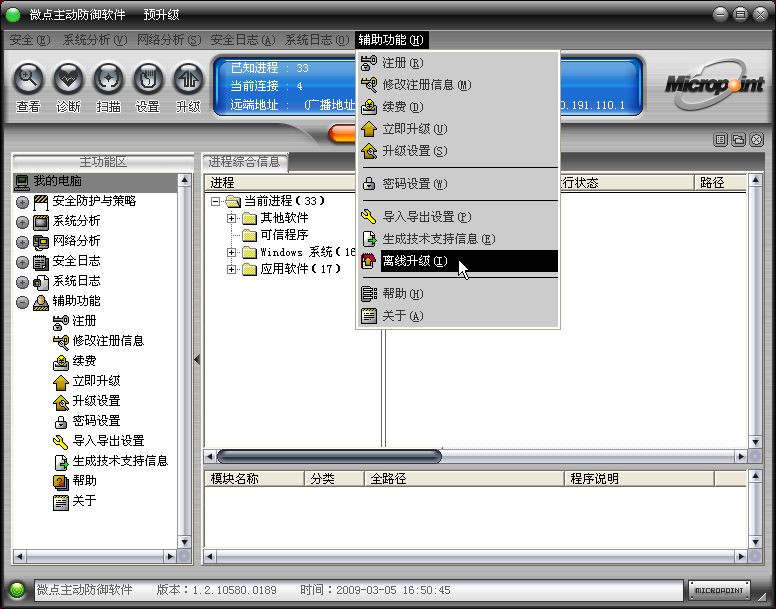Expand the 其他软件 folder node
Image resolution: width=776 pixels, height=609 pixels.
coord(231,218)
